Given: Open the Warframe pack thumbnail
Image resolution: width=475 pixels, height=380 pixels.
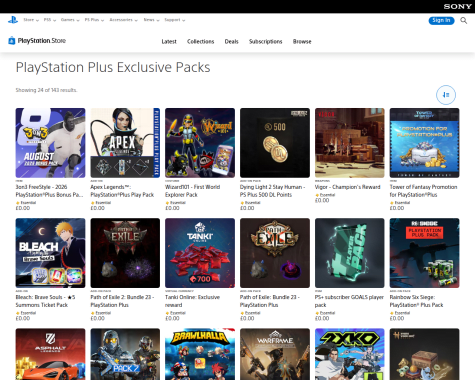Looking at the screenshot, I should pos(275,354).
